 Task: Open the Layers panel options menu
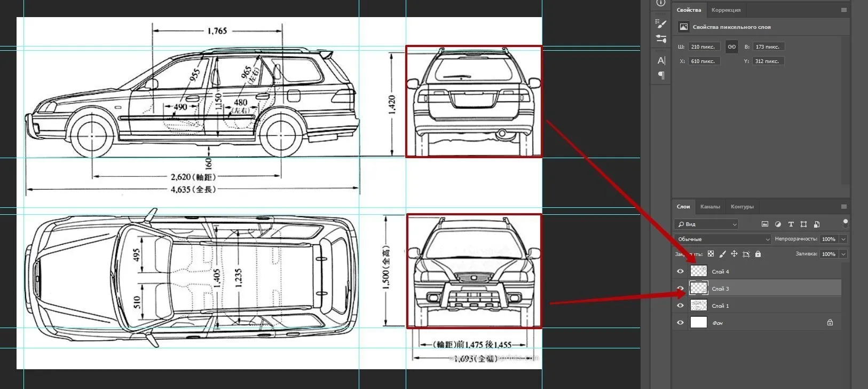click(843, 207)
